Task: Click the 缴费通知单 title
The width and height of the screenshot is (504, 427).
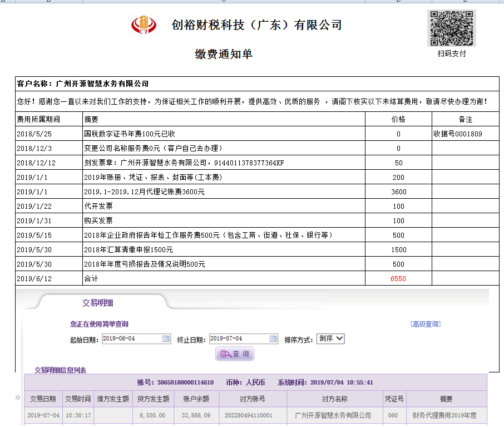Action: click(x=224, y=54)
